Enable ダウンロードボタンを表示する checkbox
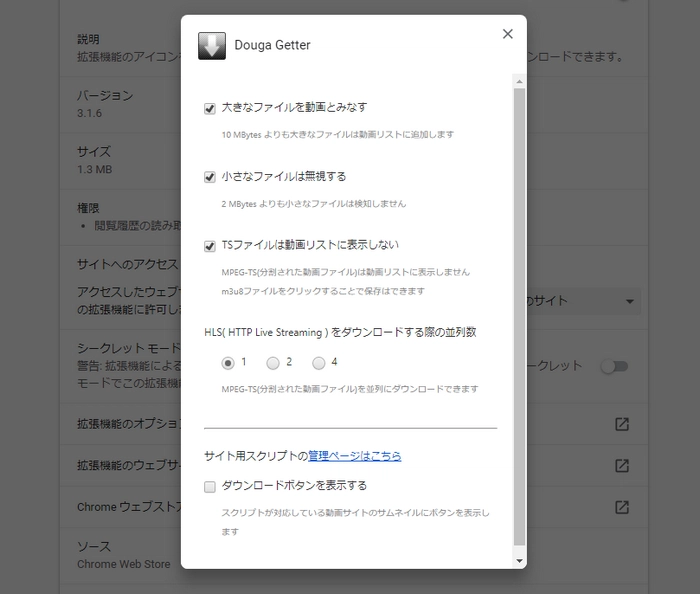The height and width of the screenshot is (594, 700). pyautogui.click(x=210, y=487)
